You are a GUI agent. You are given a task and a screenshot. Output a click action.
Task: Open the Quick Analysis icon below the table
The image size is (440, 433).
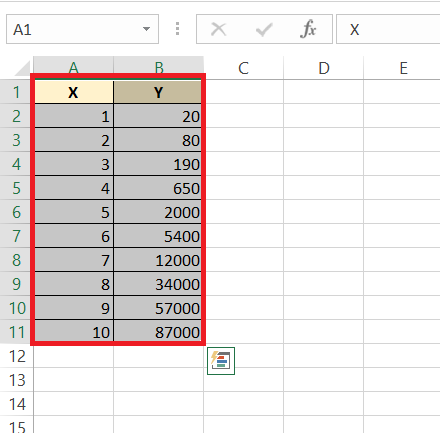[x=221, y=361]
